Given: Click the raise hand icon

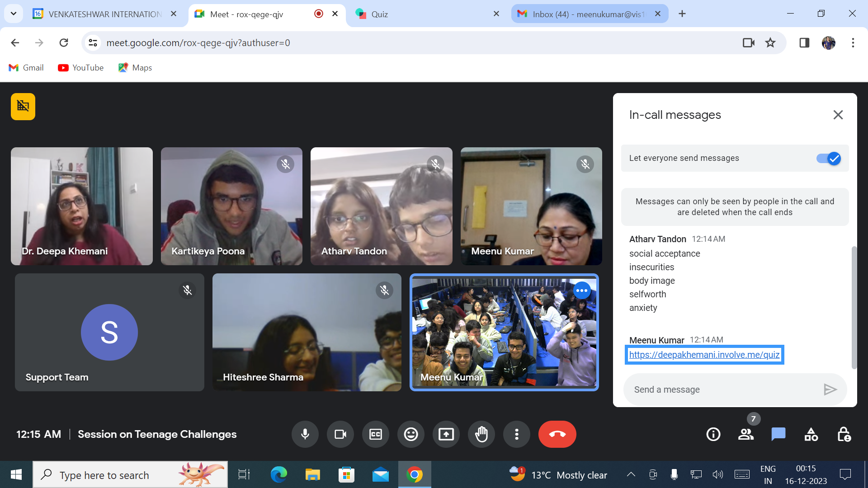Looking at the screenshot, I should pos(481,434).
